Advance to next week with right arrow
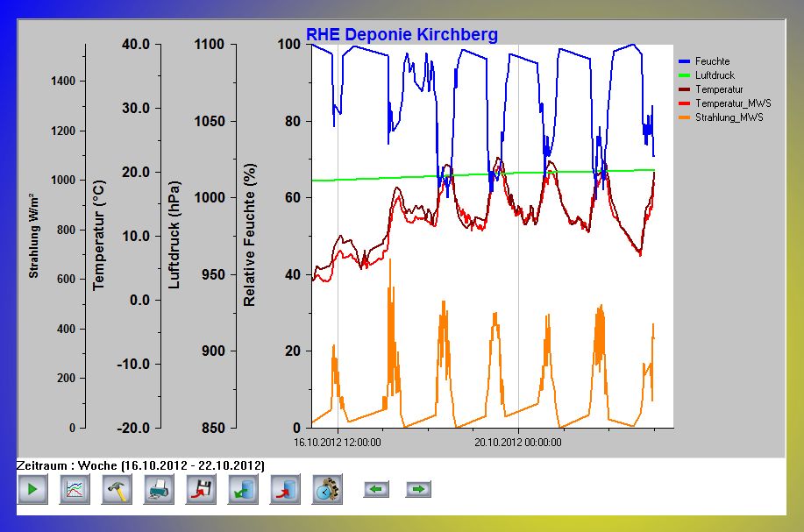The width and height of the screenshot is (804, 532). pos(418,489)
